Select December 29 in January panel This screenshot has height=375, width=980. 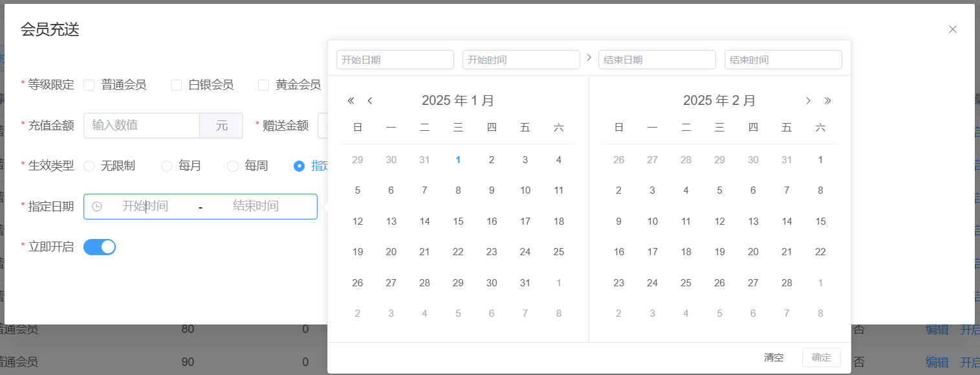[x=358, y=160]
